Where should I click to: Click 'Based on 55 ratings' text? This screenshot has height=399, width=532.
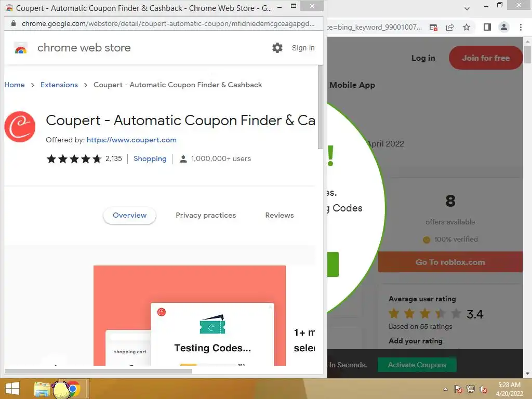point(420,326)
